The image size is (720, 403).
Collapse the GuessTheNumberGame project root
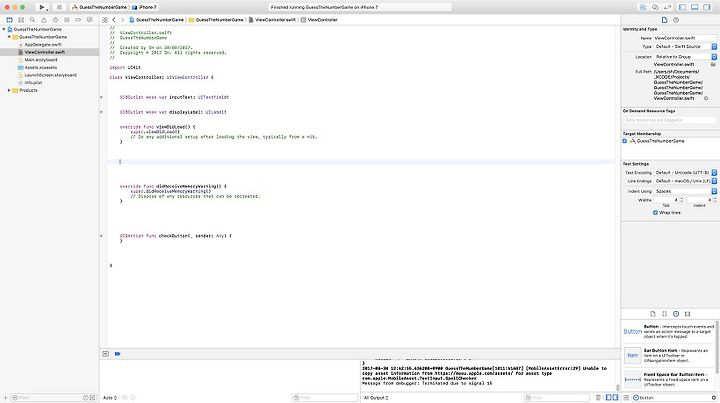coord(4,29)
